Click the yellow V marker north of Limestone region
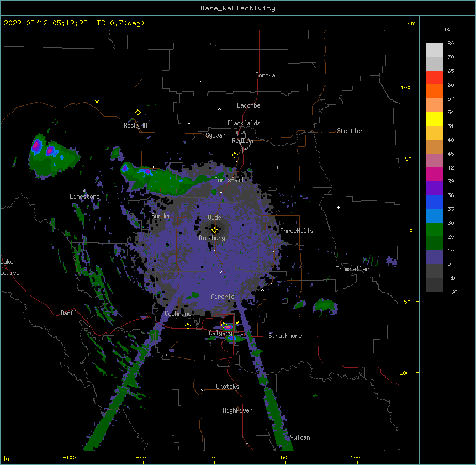 97,102
